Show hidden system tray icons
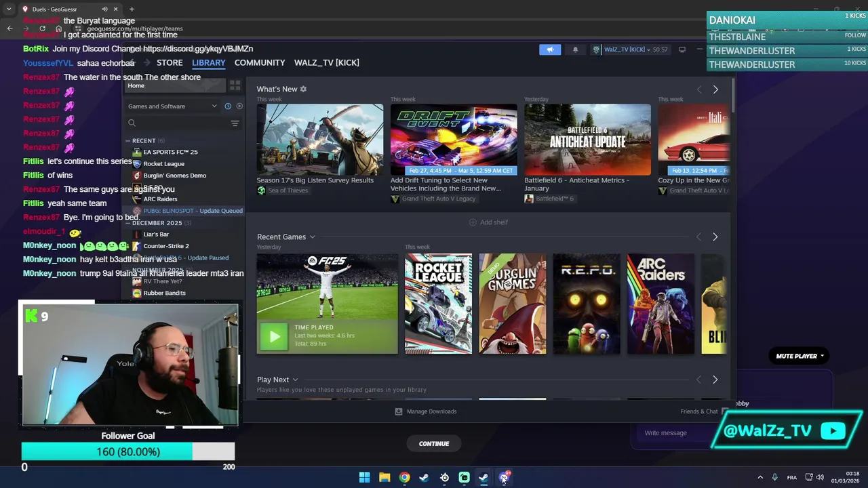The image size is (868, 488). pyautogui.click(x=760, y=477)
